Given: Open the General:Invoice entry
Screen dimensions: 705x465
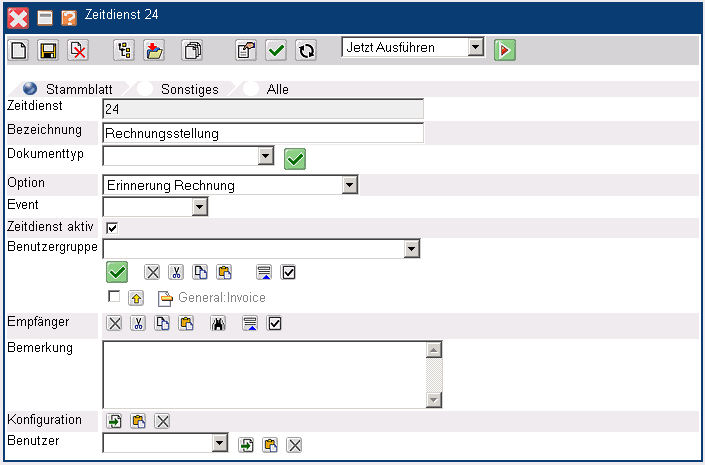Looking at the screenshot, I should [221, 297].
